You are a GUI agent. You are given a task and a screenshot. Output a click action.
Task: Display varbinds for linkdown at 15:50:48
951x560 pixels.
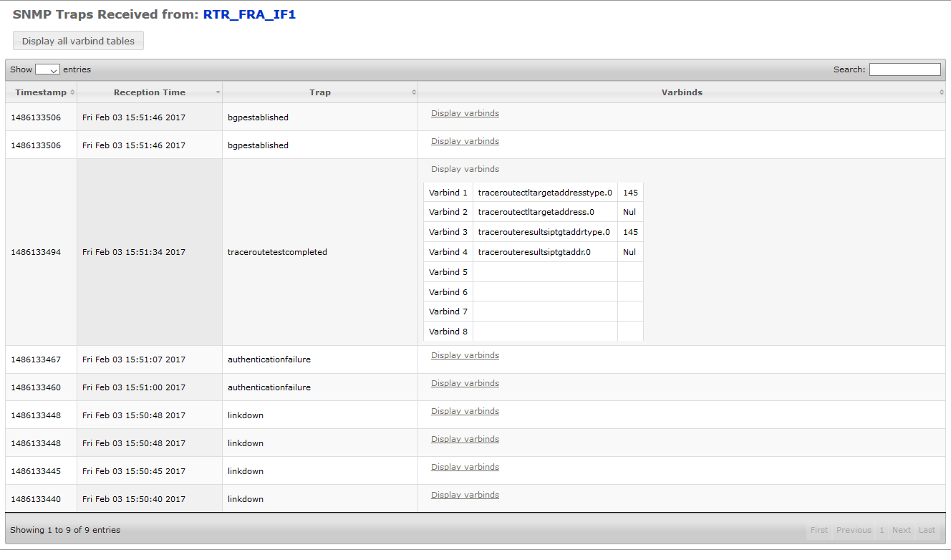(464, 410)
